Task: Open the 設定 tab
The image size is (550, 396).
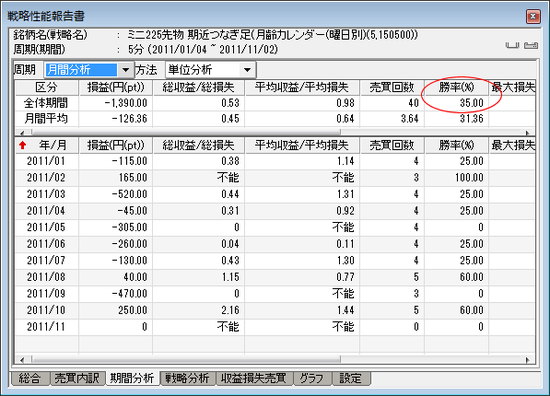Action: [x=350, y=378]
